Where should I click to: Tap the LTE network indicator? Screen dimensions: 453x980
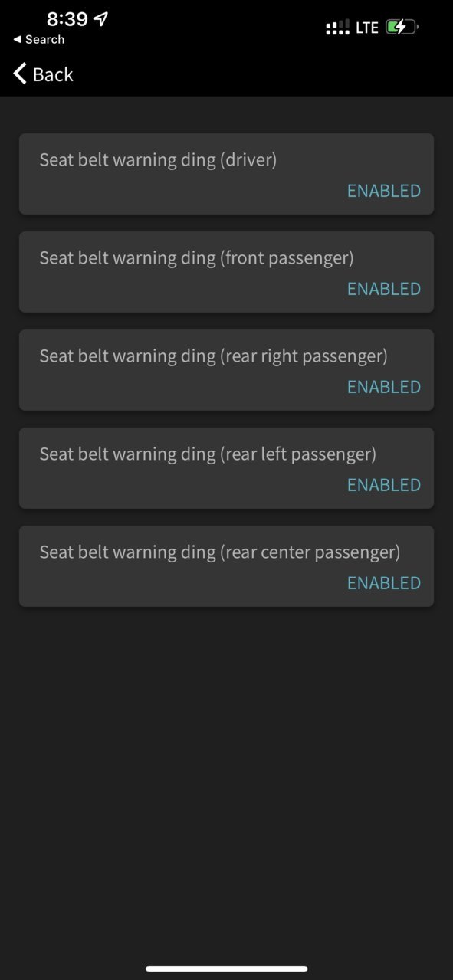point(367,28)
